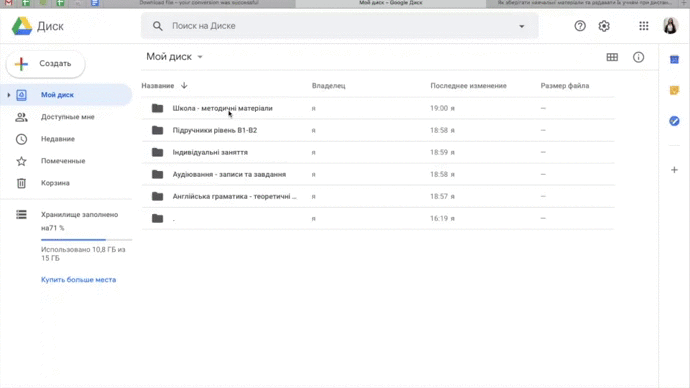
Task: Show file details info icon
Action: pyautogui.click(x=638, y=57)
